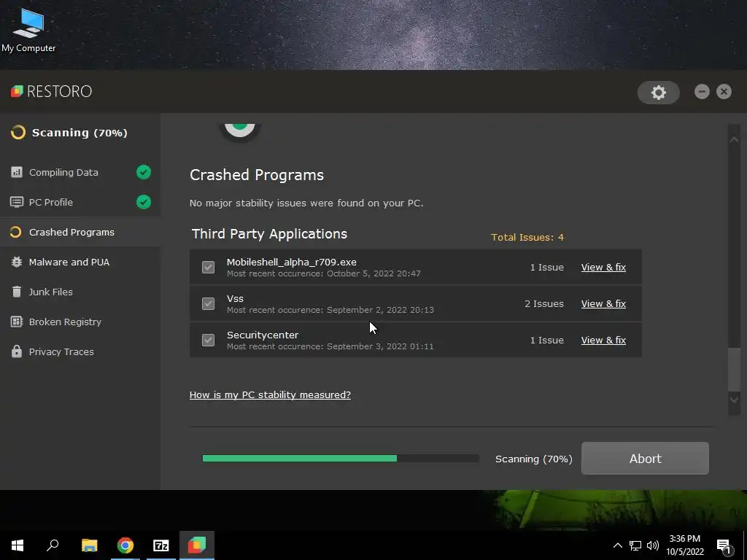This screenshot has width=747, height=560.
Task: Select the Crashed Programs sidebar item
Action: (x=80, y=232)
